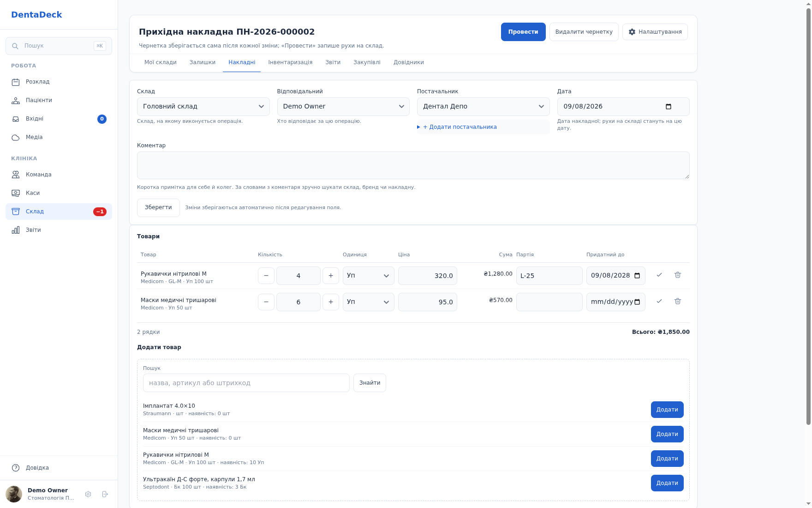Open the Команда team icon
The image size is (812, 508).
coord(16,175)
